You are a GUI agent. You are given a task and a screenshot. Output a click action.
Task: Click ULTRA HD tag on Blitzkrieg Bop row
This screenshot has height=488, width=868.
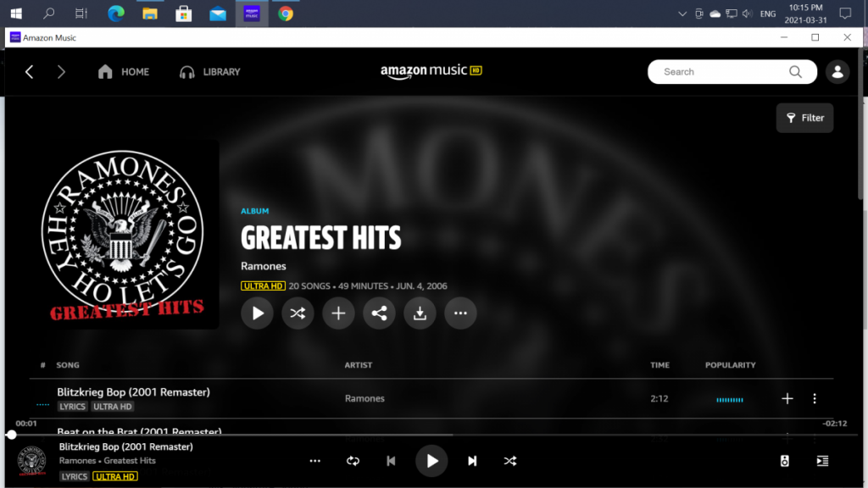(x=113, y=407)
